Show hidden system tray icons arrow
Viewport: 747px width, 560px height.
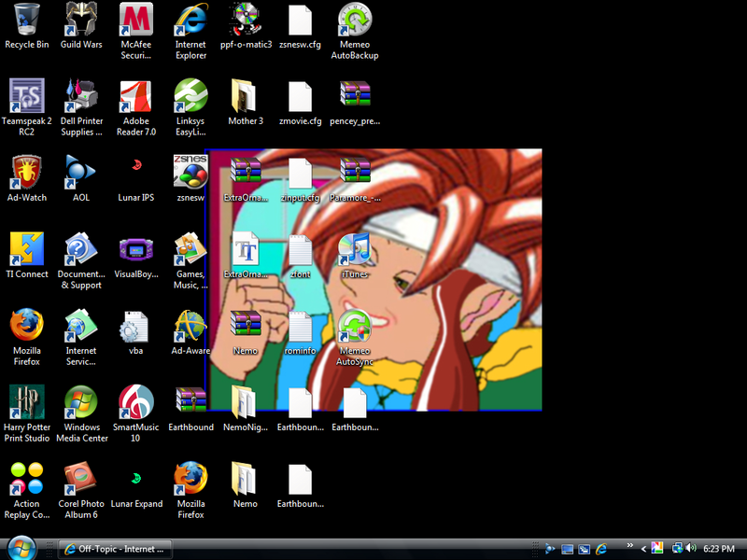(643, 549)
